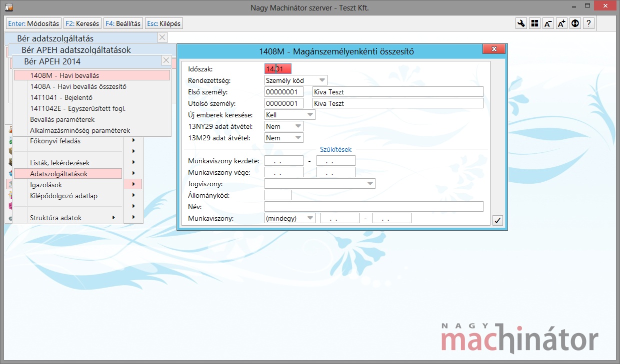Open the wrench settings tool

pos(521,23)
